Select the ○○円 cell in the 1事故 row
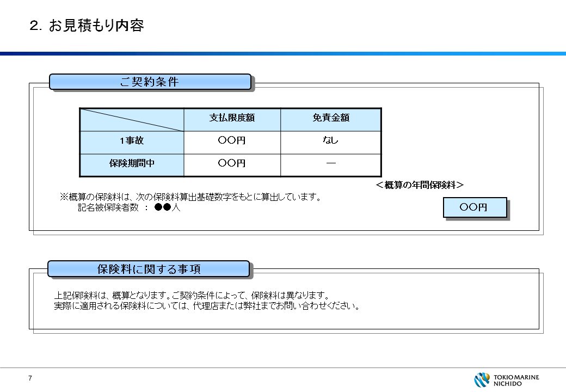Viewport: 566px width, 392px height. tap(232, 143)
